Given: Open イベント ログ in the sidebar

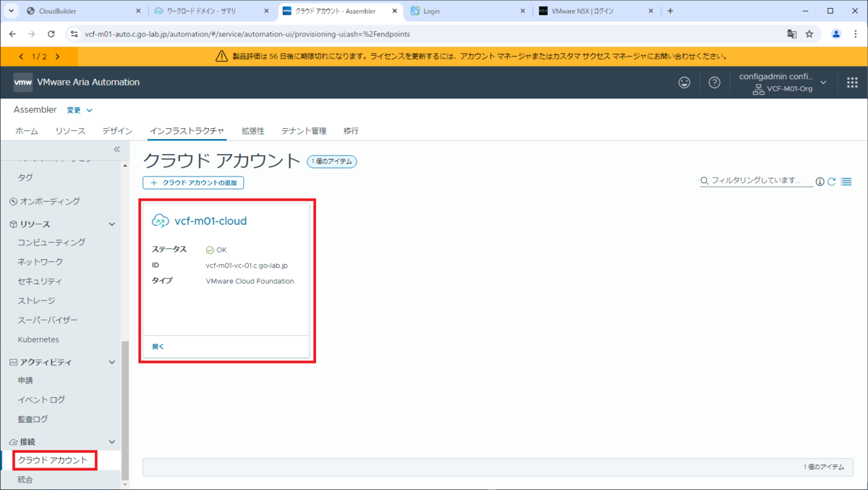Looking at the screenshot, I should click(x=41, y=400).
